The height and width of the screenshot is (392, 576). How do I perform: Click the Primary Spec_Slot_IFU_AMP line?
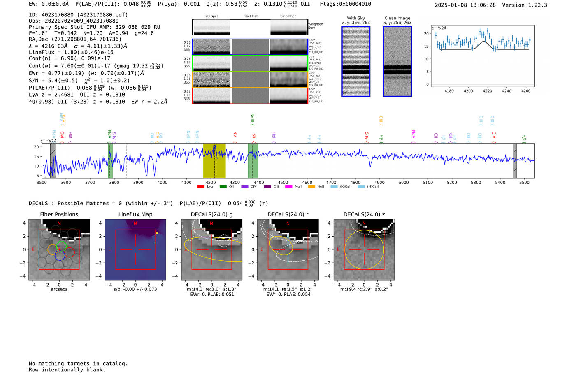(95, 27)
